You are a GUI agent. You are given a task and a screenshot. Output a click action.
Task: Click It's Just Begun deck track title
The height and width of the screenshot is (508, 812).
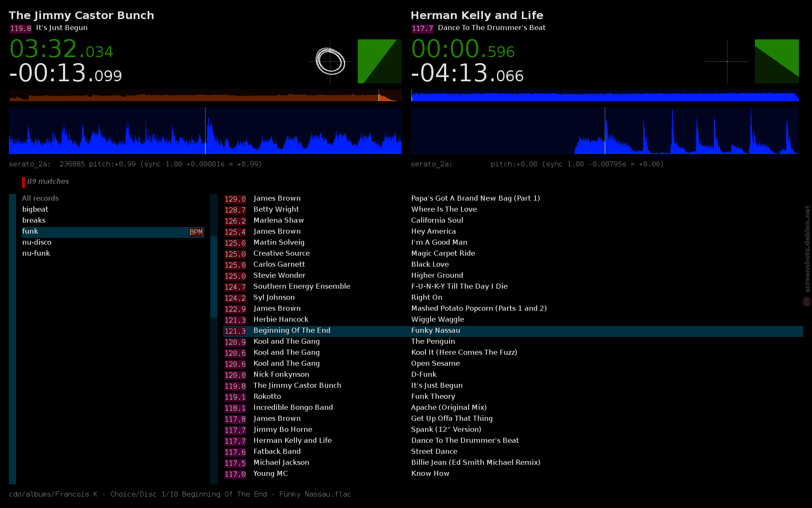(62, 28)
